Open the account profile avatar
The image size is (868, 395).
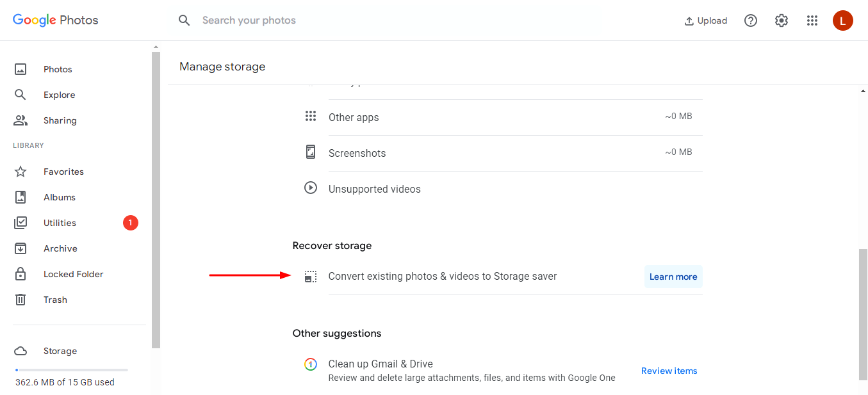(842, 20)
